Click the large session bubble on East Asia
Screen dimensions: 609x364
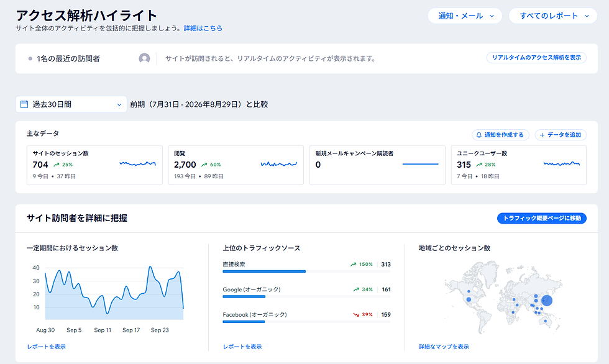click(546, 301)
